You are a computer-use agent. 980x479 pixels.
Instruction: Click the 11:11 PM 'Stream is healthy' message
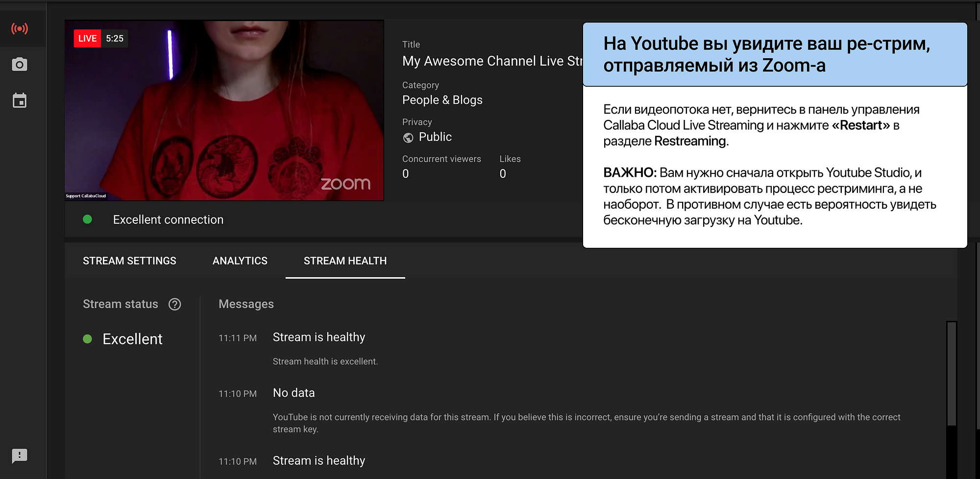coord(319,337)
